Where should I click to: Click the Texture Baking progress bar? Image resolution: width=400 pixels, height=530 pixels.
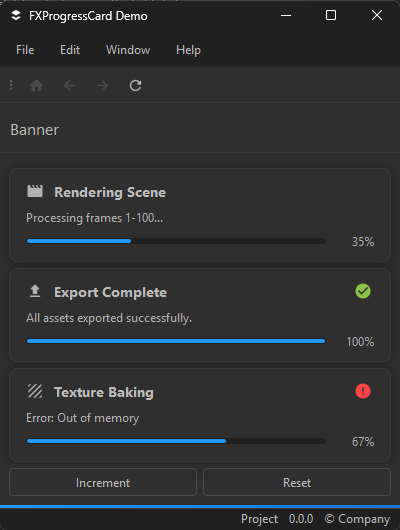pos(176,441)
